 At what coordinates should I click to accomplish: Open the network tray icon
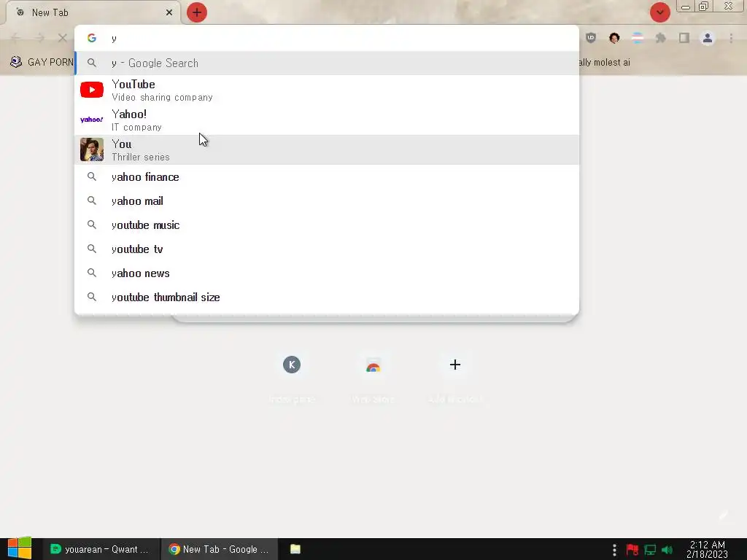650,550
